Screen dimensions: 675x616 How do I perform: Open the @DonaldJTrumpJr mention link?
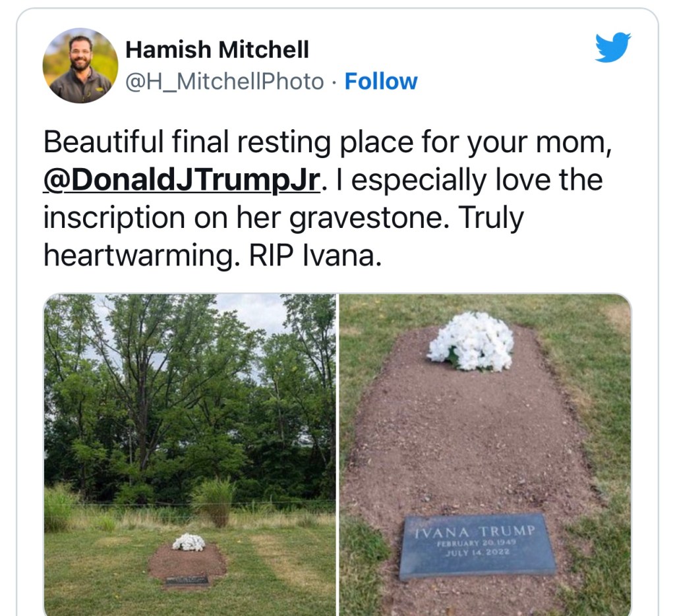182,179
